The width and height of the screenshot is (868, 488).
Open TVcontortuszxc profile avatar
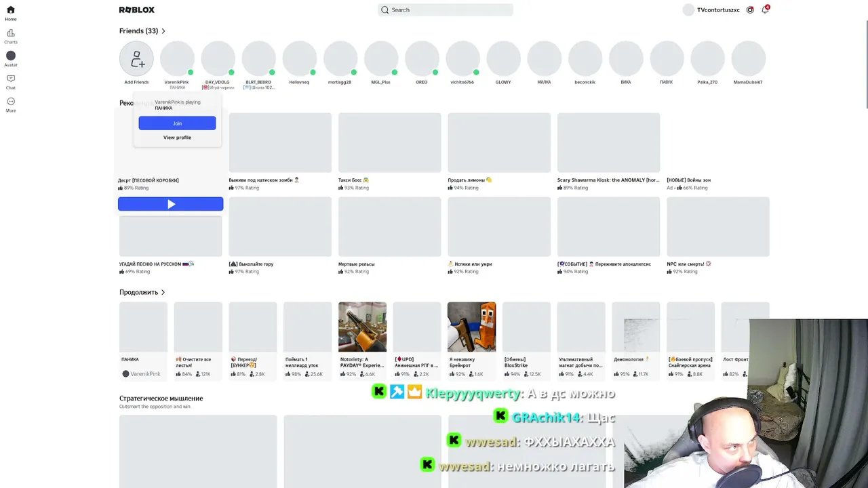coord(689,10)
